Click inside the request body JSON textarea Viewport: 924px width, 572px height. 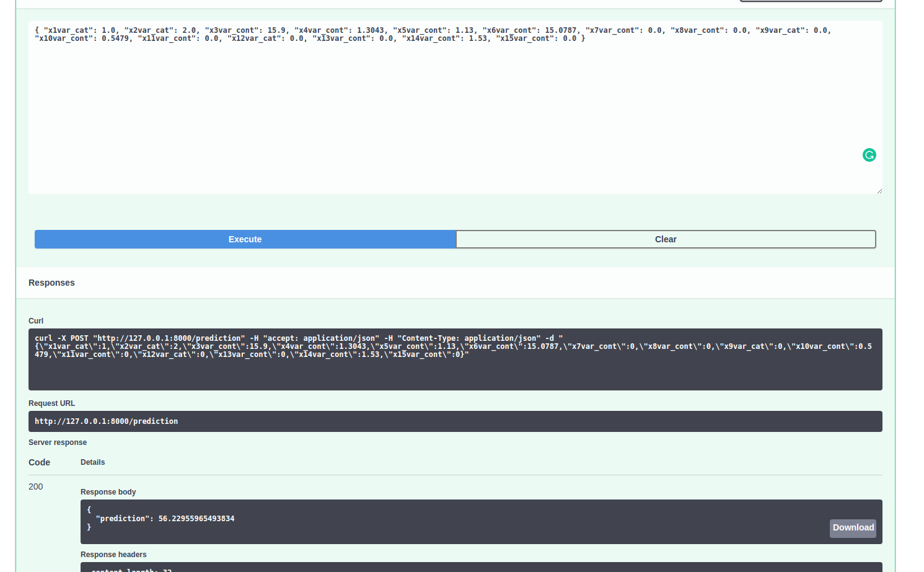tap(455, 107)
